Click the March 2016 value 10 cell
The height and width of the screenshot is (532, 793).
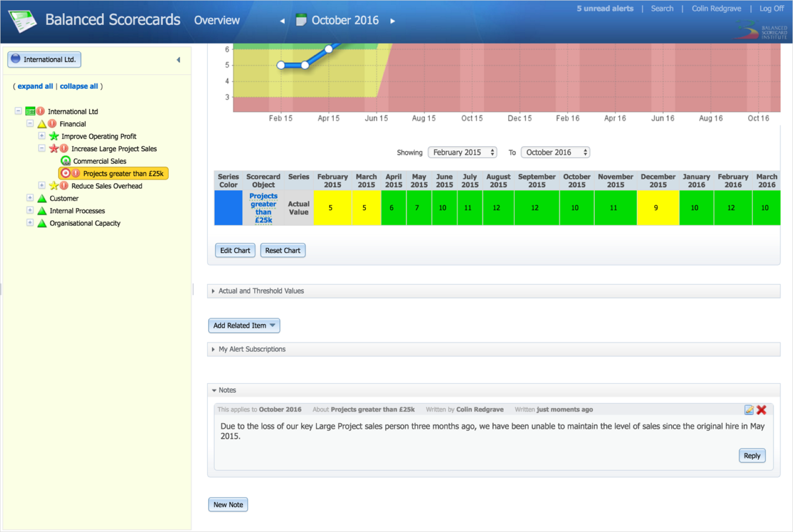(766, 208)
